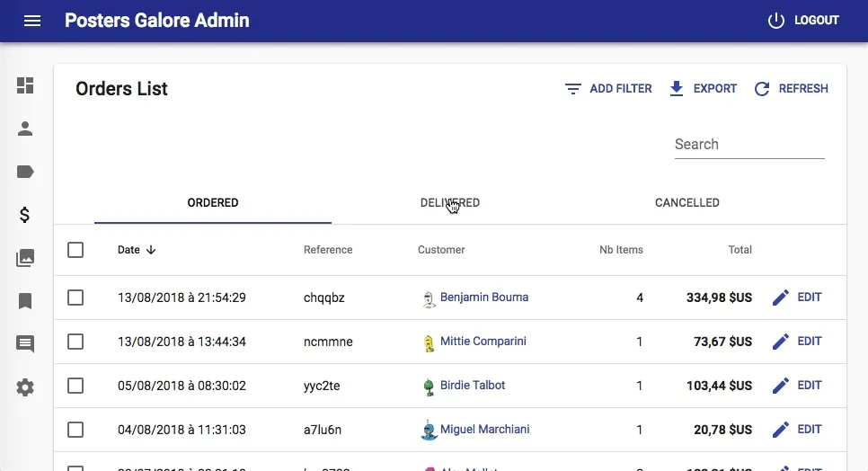Open the Segments label icon in sidebar
This screenshot has width=868, height=471.
click(x=25, y=172)
